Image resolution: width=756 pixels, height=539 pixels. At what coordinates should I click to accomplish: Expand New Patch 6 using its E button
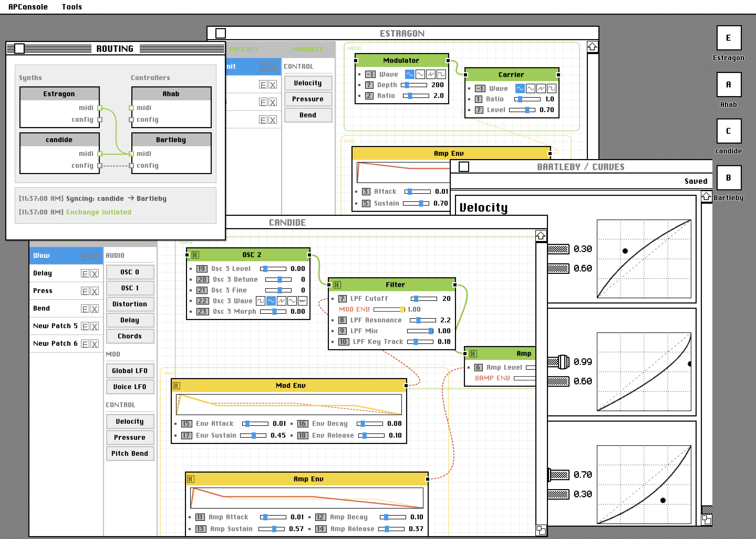[85, 343]
